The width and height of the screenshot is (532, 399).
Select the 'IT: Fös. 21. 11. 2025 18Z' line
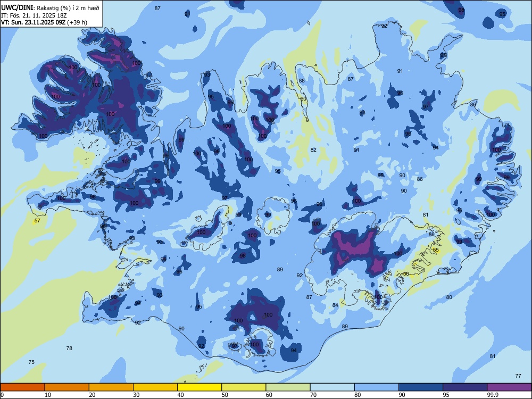34,15
